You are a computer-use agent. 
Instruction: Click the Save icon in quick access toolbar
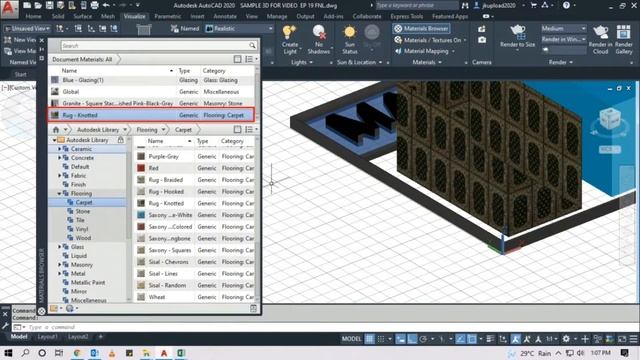click(x=49, y=5)
